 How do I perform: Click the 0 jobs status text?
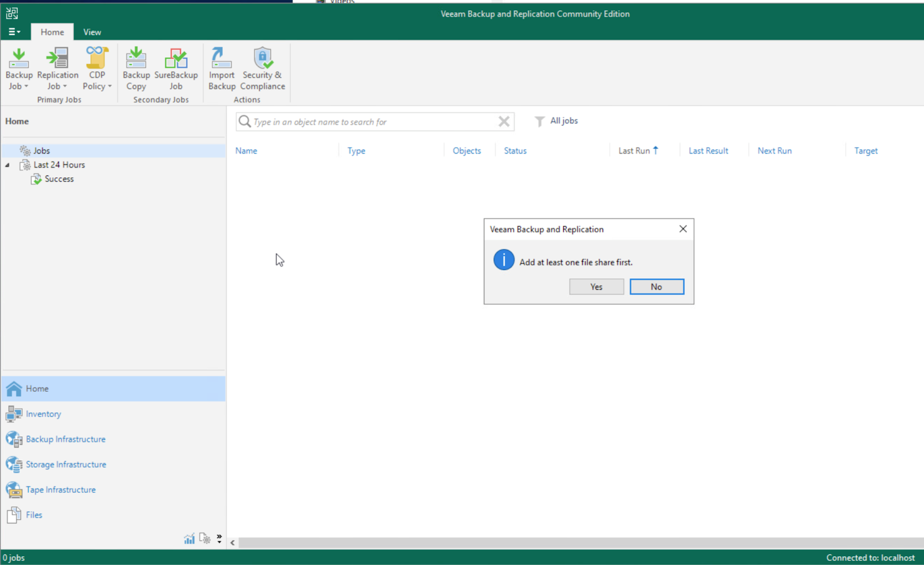click(x=14, y=557)
